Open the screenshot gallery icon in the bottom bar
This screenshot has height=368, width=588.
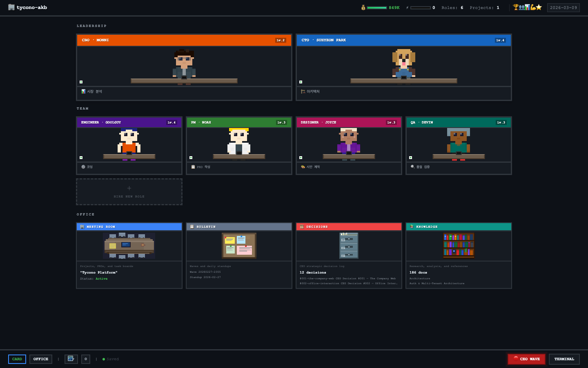coord(71,359)
